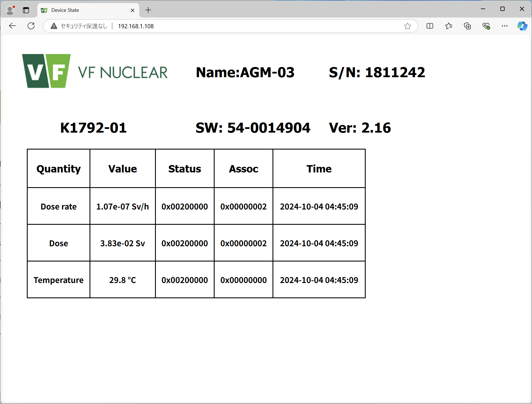Screen dimensions: 532x404
Task: Open split screen icon
Action: click(430, 26)
